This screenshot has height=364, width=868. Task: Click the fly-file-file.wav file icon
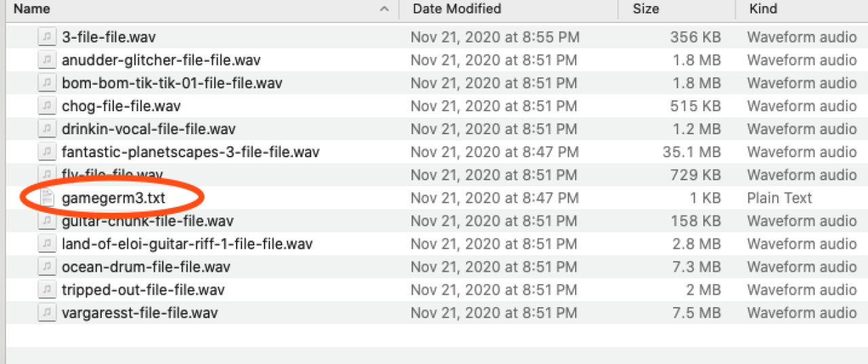(x=46, y=174)
